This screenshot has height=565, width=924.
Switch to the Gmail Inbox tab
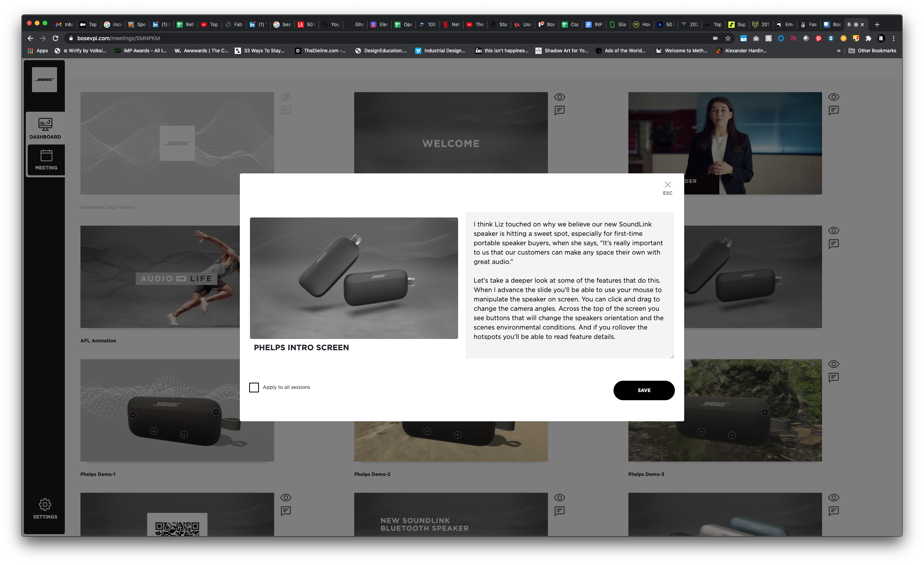point(64,25)
